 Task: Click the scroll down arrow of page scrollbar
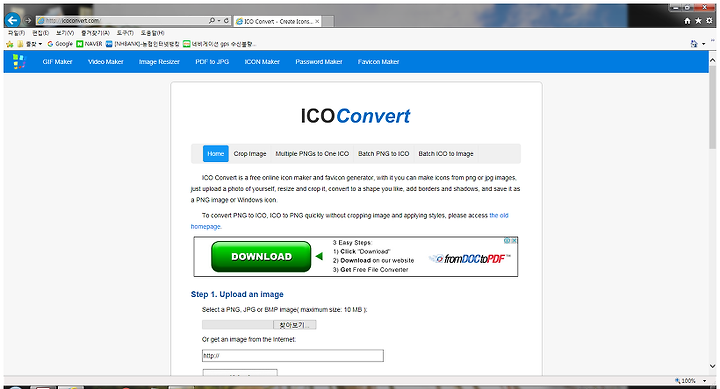coord(713,366)
